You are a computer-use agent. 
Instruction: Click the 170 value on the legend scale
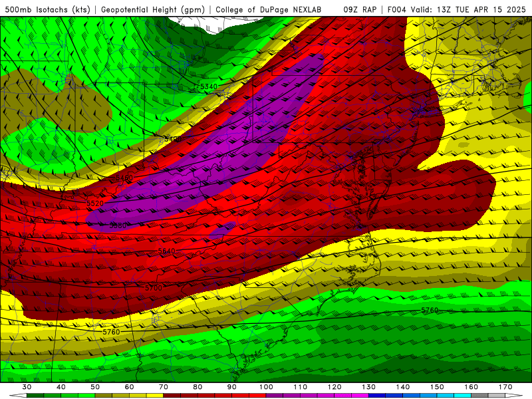point(505,387)
